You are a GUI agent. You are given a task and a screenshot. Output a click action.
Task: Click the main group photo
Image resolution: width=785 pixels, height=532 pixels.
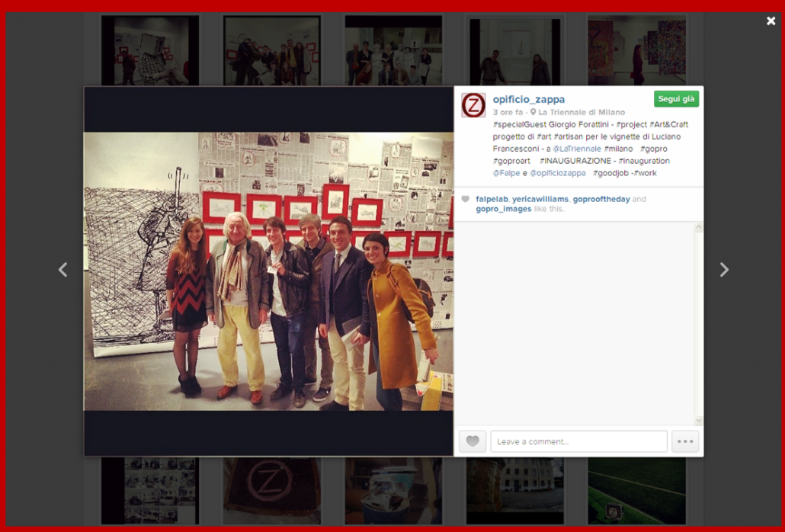(268, 271)
